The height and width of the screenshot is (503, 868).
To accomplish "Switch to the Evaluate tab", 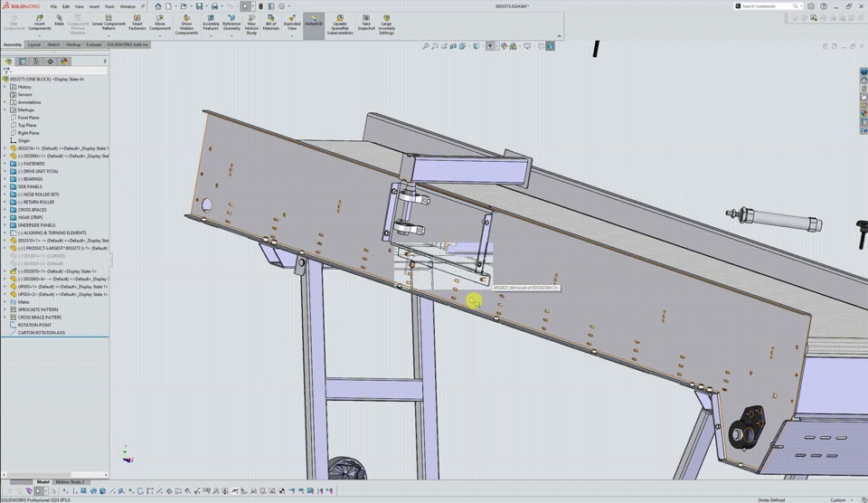I will click(94, 44).
